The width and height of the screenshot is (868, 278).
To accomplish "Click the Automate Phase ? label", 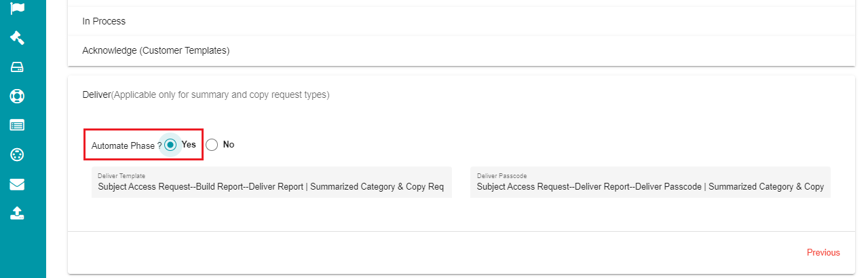I will click(x=127, y=145).
